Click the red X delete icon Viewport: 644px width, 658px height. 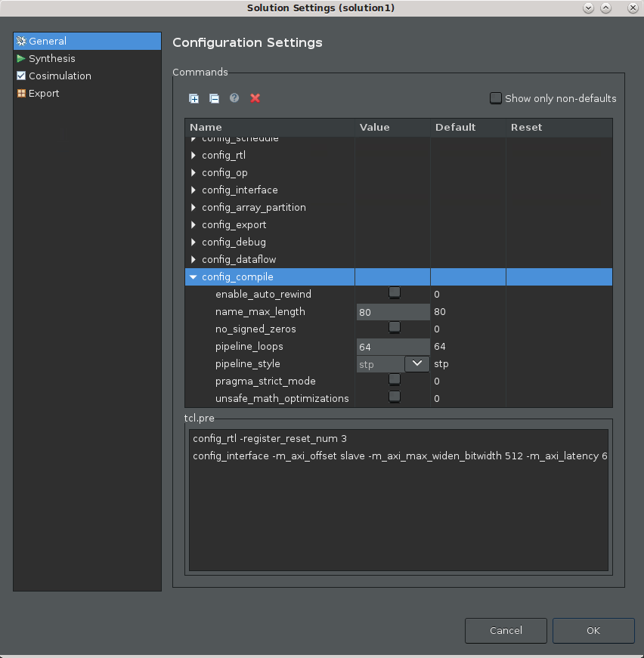click(255, 98)
